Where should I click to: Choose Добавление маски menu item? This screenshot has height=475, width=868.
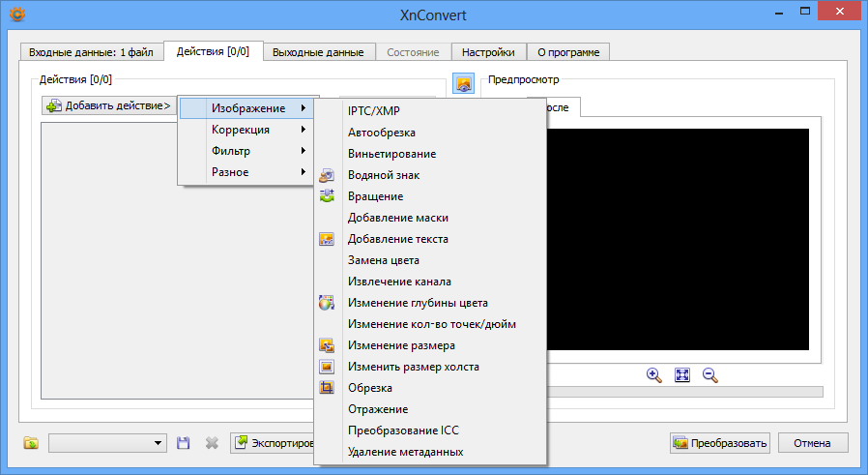(430, 218)
